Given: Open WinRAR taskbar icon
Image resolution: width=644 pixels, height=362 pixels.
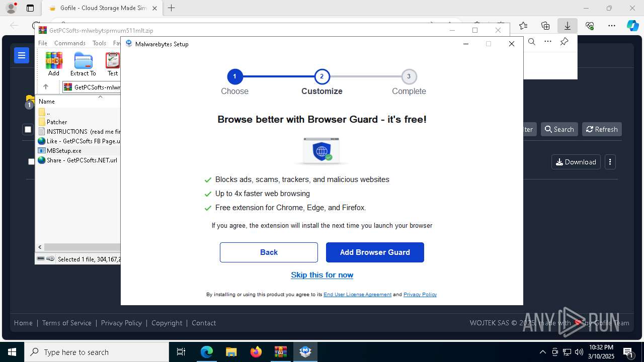Looking at the screenshot, I should (280, 352).
